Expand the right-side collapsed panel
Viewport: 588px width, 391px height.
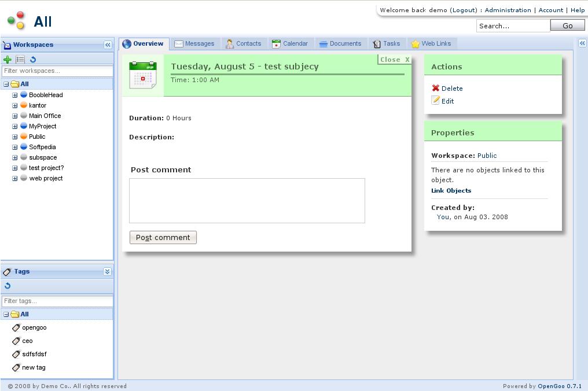click(x=582, y=43)
